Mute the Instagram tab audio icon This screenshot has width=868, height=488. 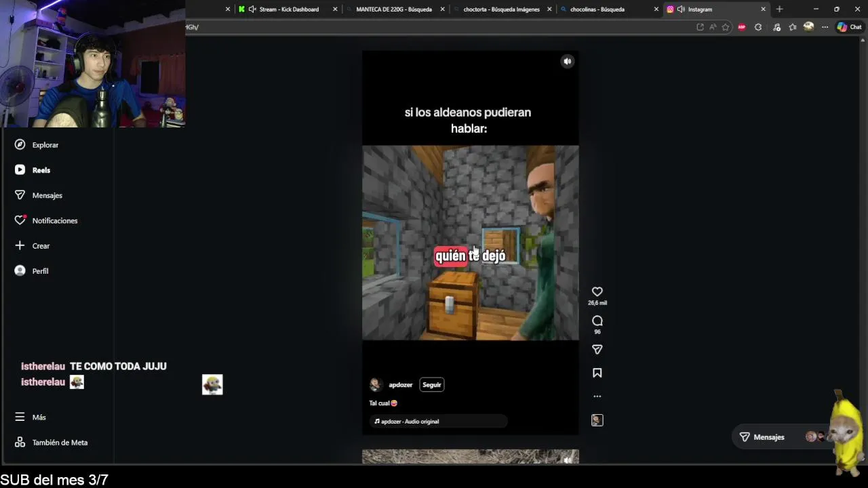(x=681, y=9)
